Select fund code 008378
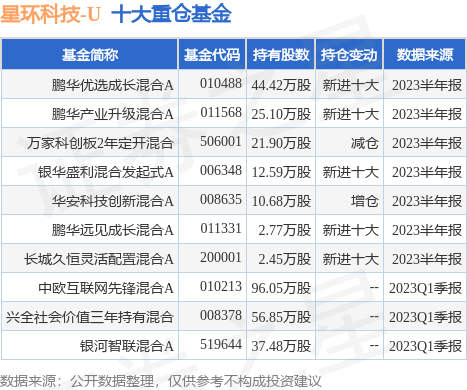 (x=221, y=316)
